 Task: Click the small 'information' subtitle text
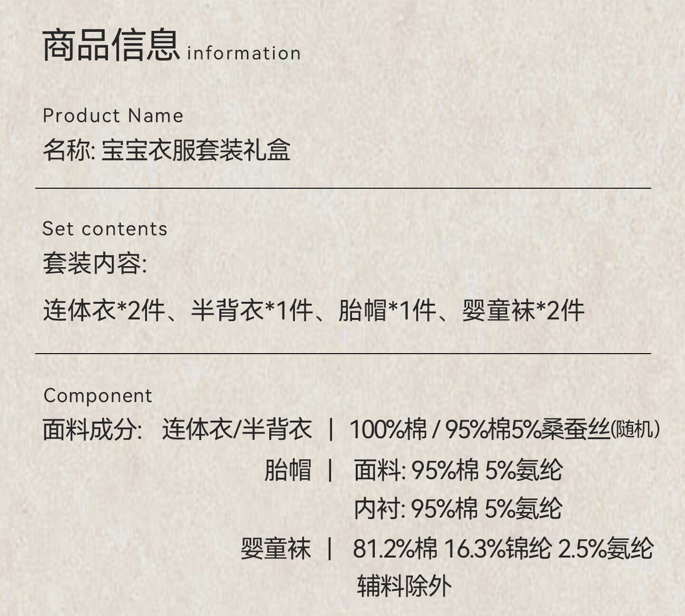(244, 53)
